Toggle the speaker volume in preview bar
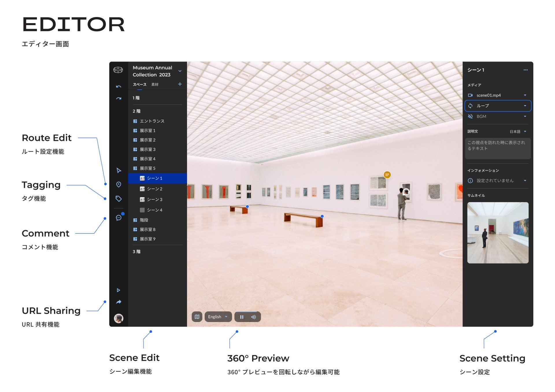Screen dimensions: 555x392 [x=254, y=317]
